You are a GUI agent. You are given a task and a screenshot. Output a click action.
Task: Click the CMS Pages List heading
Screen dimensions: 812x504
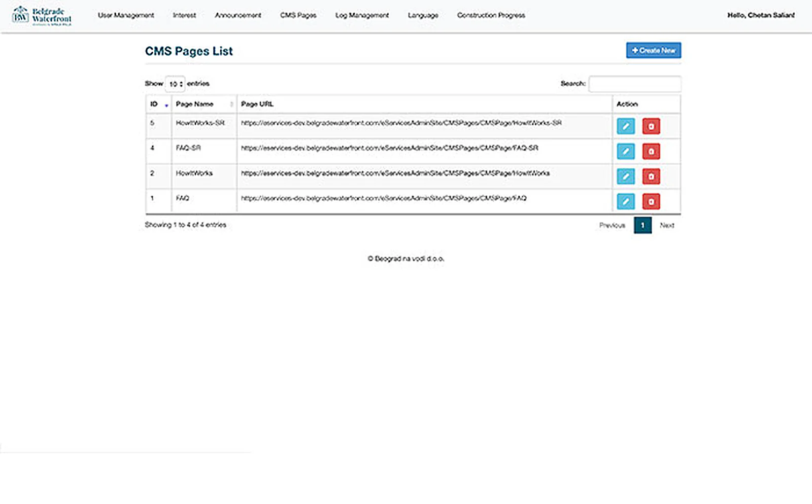coord(189,51)
